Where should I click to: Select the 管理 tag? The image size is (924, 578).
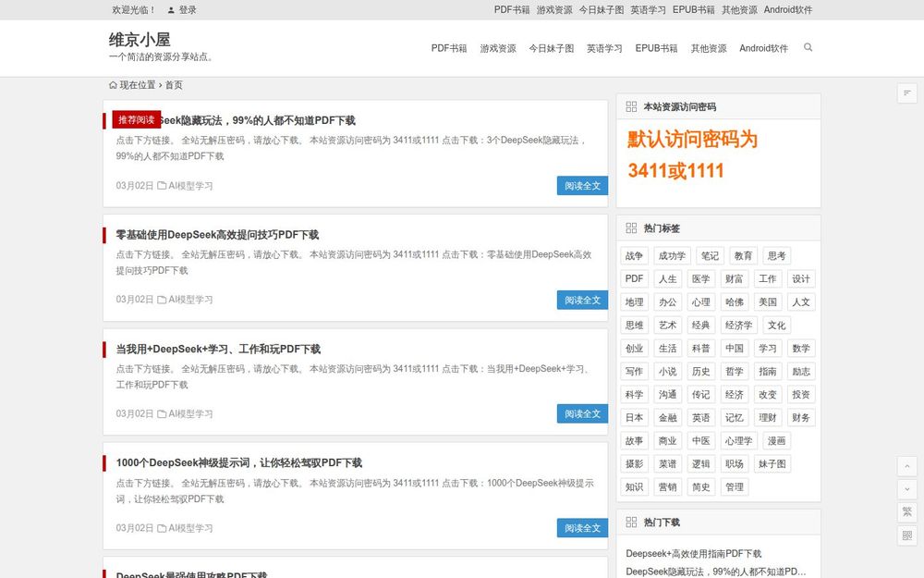click(x=735, y=487)
